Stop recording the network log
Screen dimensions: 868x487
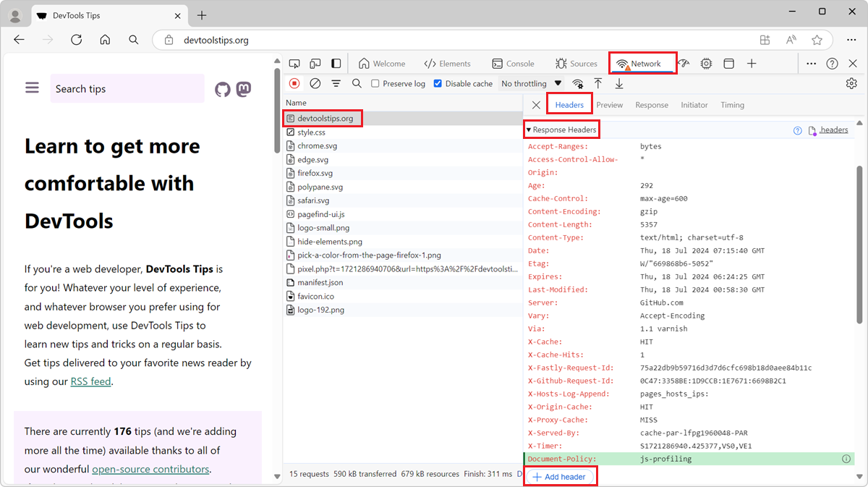(x=294, y=83)
